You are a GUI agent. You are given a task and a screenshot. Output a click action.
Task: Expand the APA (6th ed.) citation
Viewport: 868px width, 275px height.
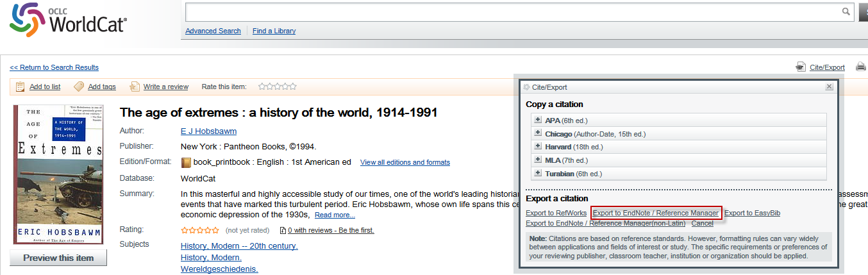537,121
